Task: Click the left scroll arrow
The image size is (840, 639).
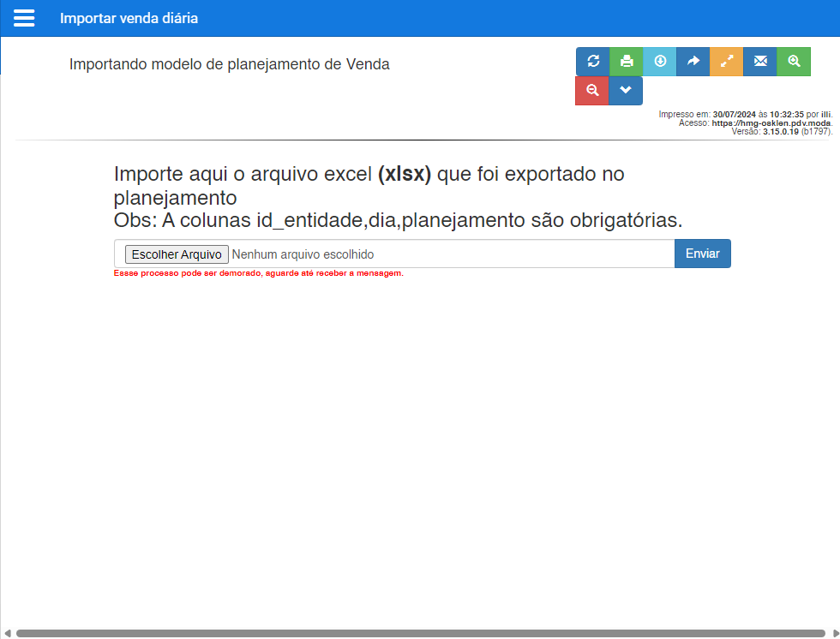Action: (7, 634)
